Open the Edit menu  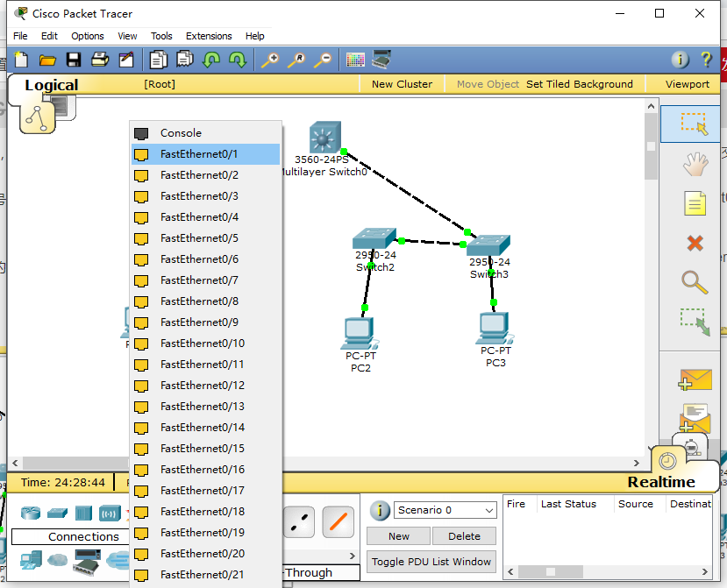(x=49, y=36)
